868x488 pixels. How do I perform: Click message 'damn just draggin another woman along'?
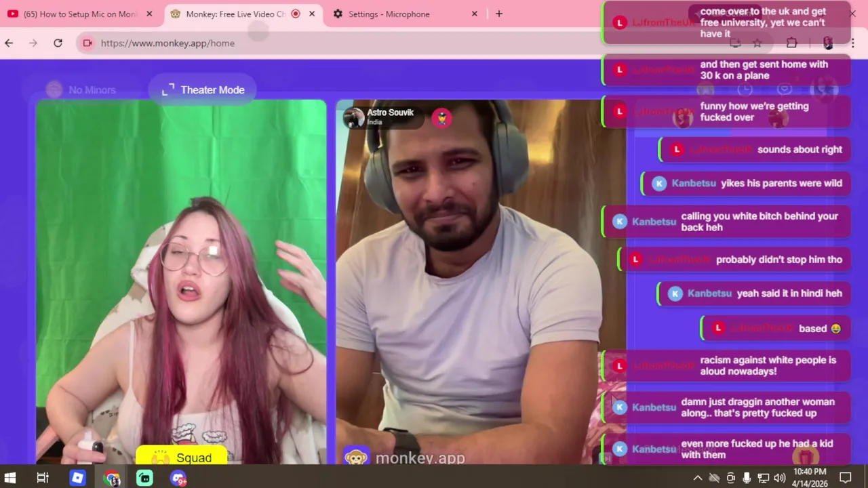(x=726, y=407)
